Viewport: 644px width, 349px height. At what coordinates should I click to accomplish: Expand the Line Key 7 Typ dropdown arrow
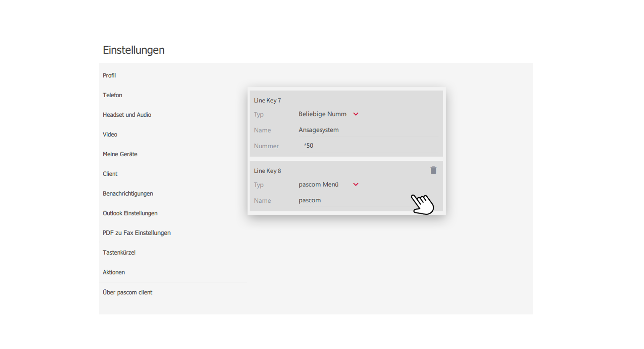[x=356, y=114]
